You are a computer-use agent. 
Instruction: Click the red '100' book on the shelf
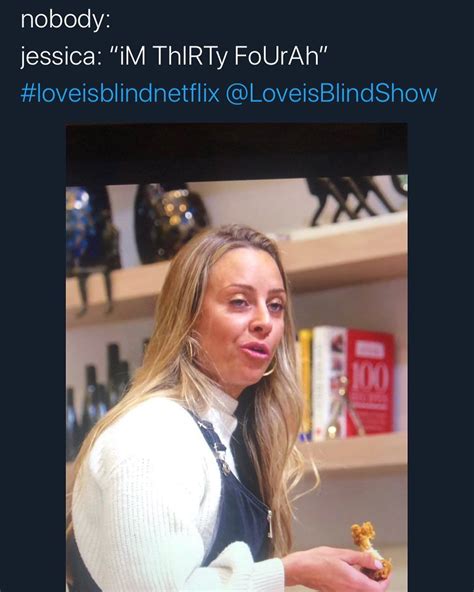[x=371, y=382]
